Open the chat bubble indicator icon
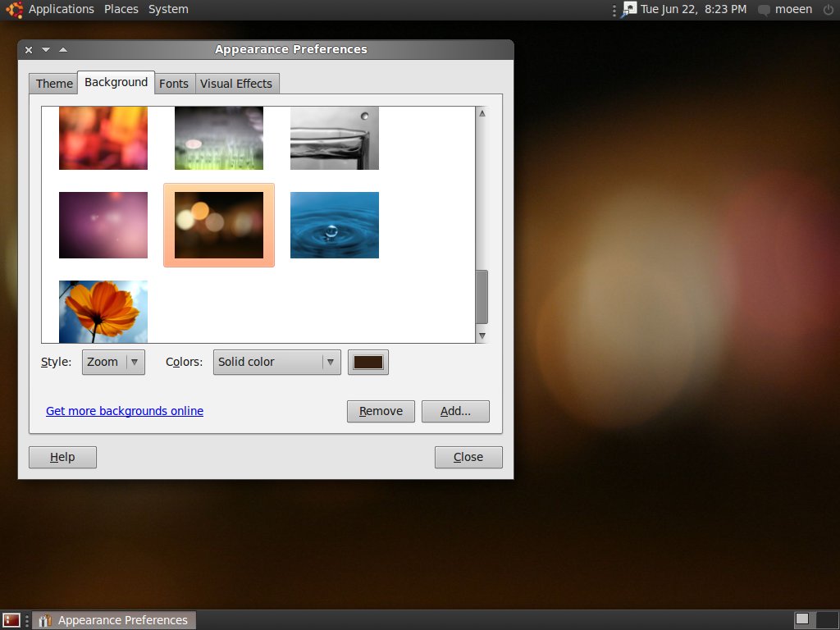Viewport: 840px width, 630px height. 765,10
